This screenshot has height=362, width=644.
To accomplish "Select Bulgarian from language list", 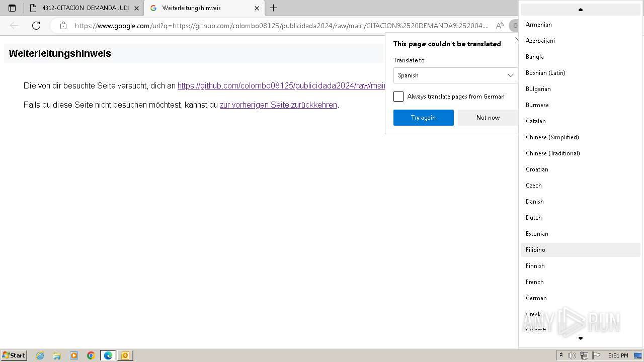I will (x=581, y=89).
